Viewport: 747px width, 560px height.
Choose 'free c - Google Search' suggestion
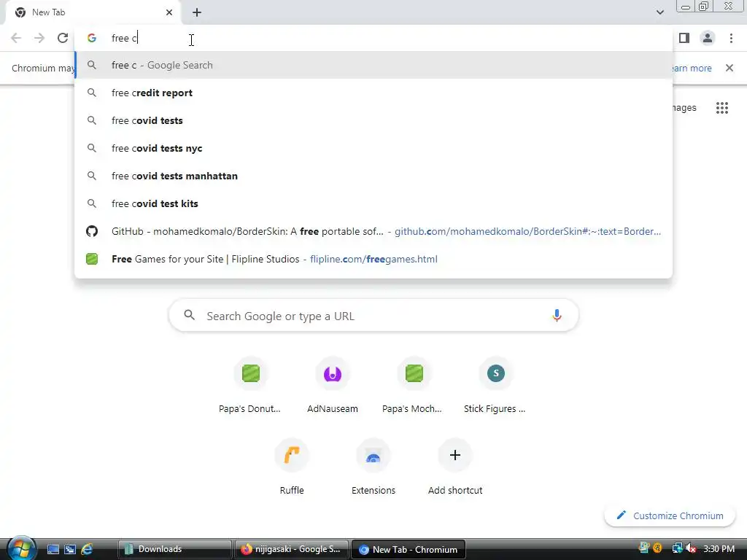coord(373,65)
